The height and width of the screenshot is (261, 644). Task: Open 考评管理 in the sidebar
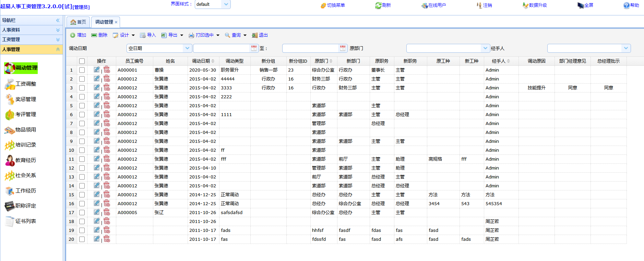coord(21,114)
